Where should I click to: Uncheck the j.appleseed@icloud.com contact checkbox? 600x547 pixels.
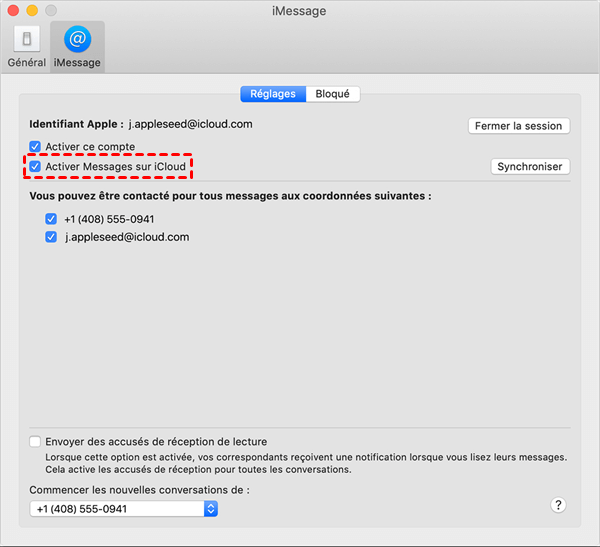click(51, 238)
